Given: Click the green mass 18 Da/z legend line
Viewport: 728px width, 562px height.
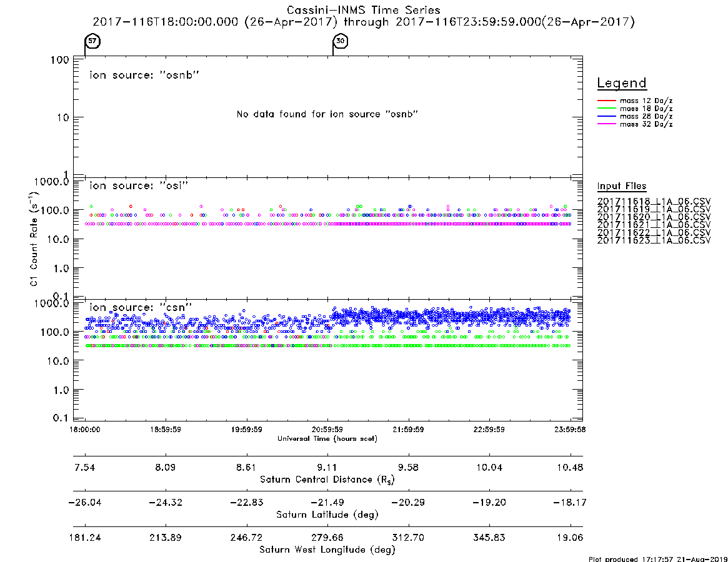Looking at the screenshot, I should point(606,109).
